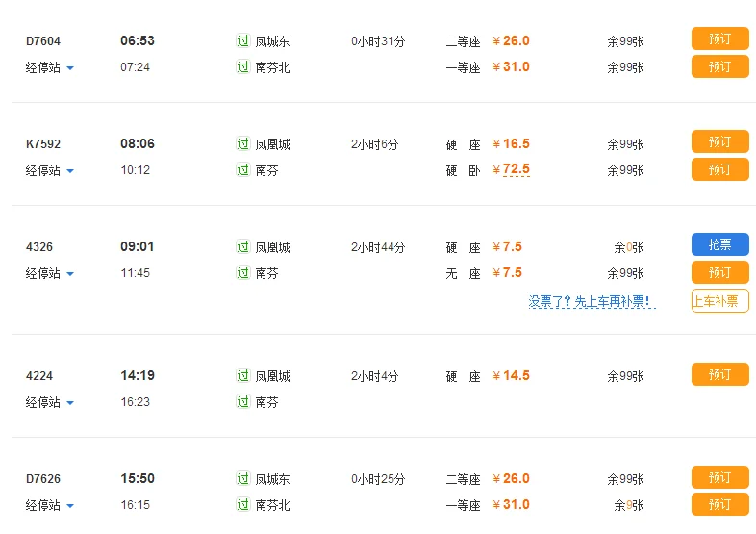
Task: Click the 过 icon beside 凤凰城 on K7592
Action: [242, 144]
